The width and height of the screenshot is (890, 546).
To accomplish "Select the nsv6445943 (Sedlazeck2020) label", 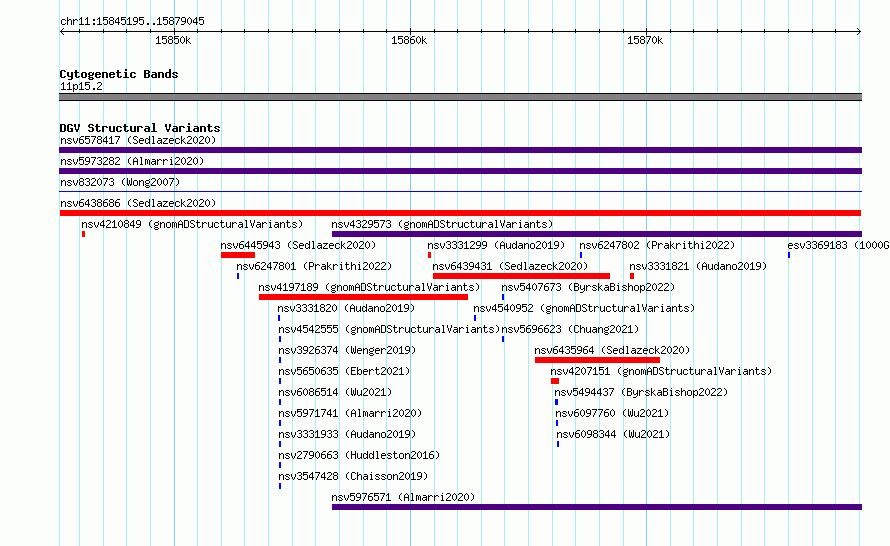I will pos(298,245).
